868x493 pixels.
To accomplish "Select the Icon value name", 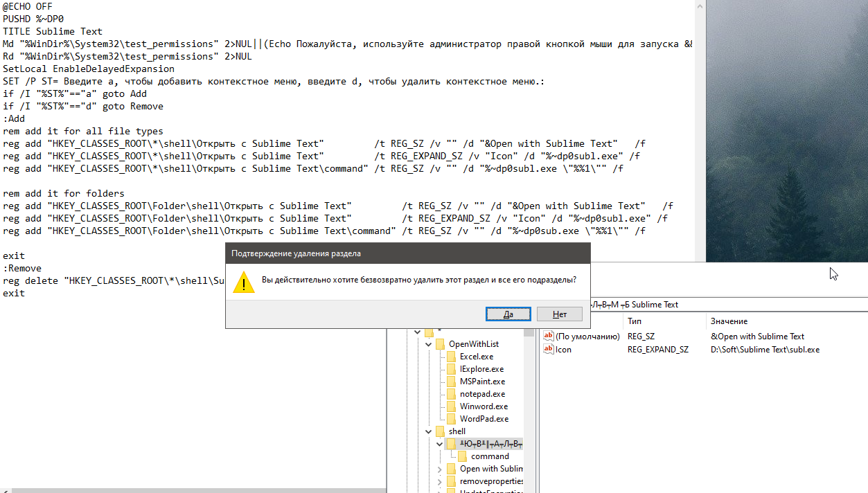I will [x=563, y=350].
